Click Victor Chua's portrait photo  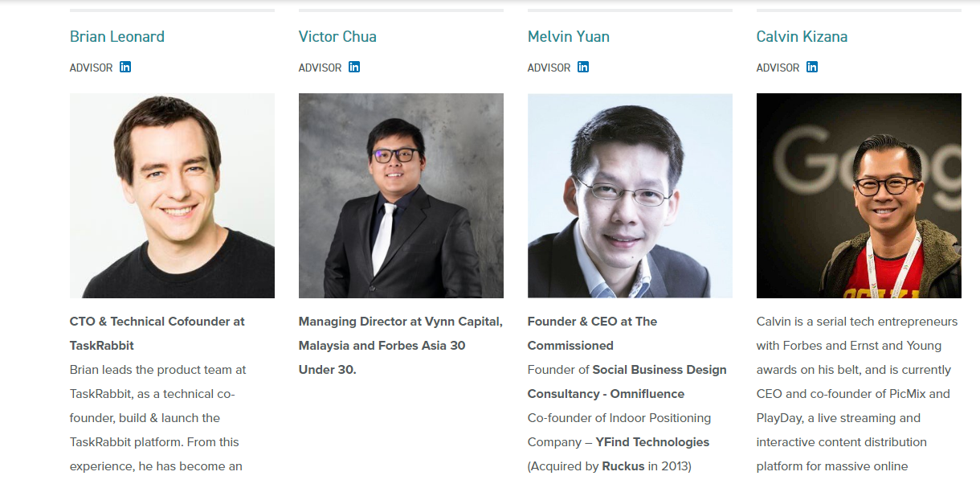401,195
